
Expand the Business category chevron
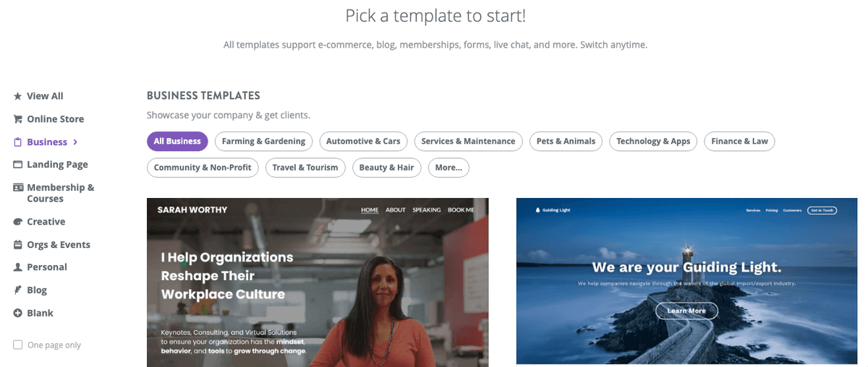tap(75, 142)
